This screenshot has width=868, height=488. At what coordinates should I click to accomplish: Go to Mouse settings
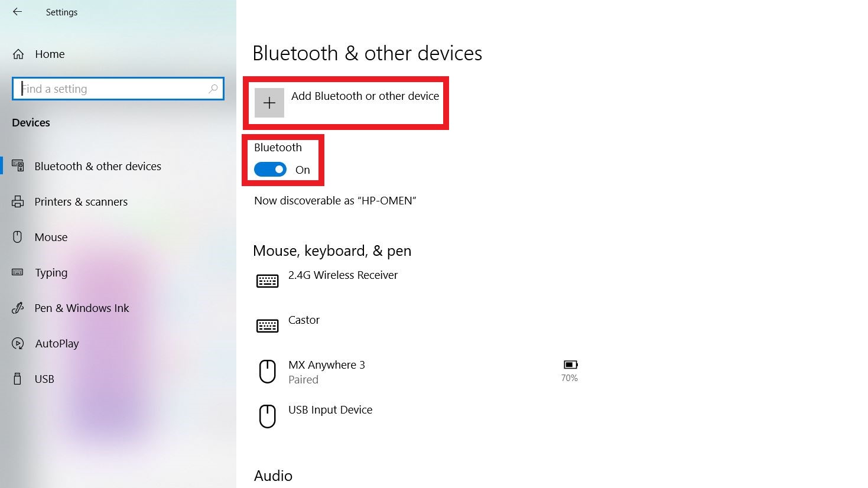[x=51, y=238]
